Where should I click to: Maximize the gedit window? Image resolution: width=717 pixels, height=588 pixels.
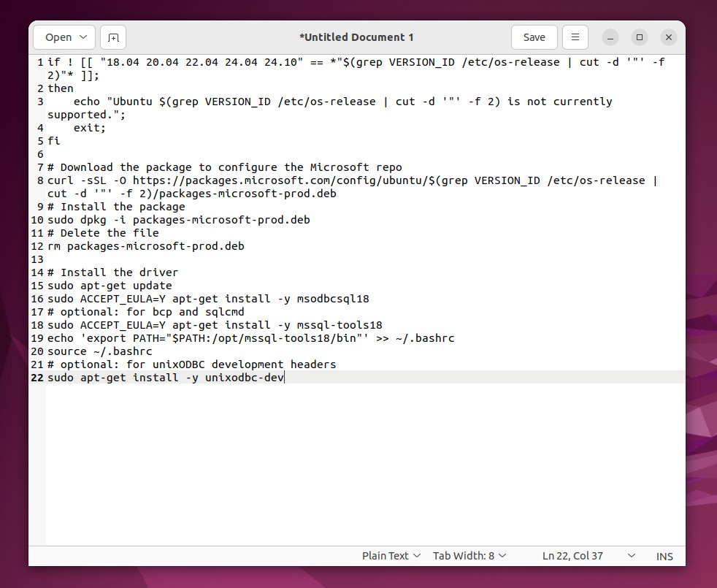tap(639, 37)
